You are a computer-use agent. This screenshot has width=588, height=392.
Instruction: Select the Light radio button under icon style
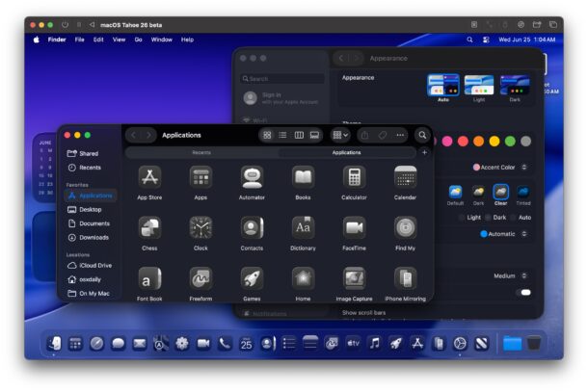[462, 218]
